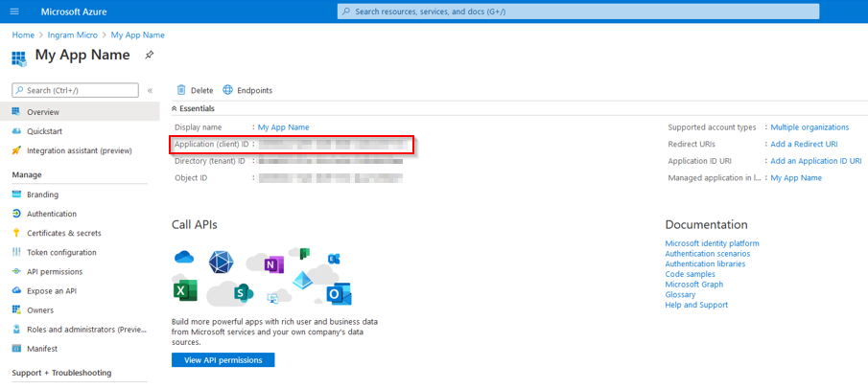The height and width of the screenshot is (389, 868).
Task: Click Add a Redirect URI link
Action: coord(805,144)
